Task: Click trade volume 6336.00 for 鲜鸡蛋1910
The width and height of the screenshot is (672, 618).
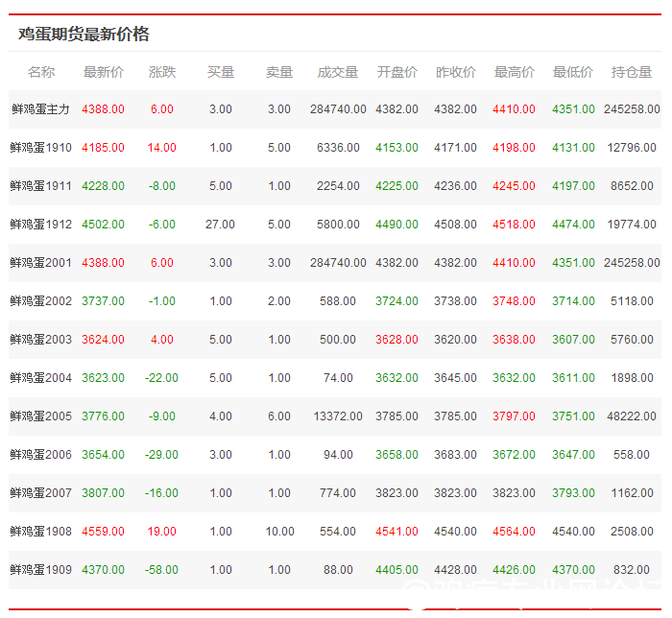Action: 338,148
